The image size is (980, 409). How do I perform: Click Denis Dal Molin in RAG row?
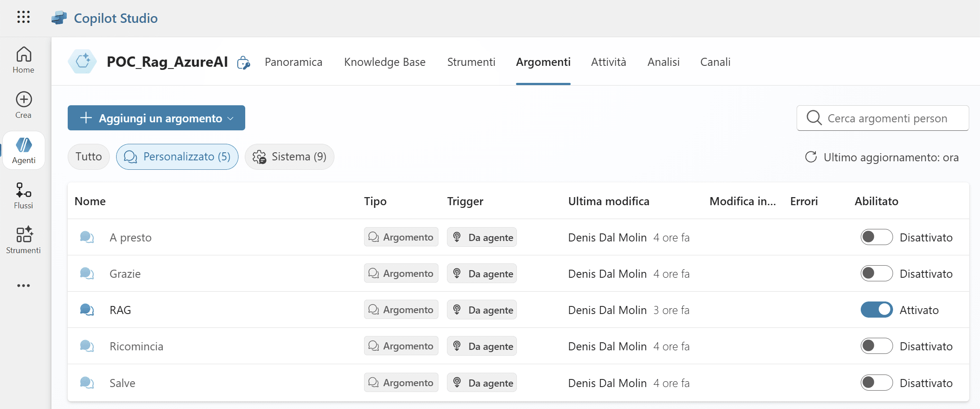click(x=607, y=310)
